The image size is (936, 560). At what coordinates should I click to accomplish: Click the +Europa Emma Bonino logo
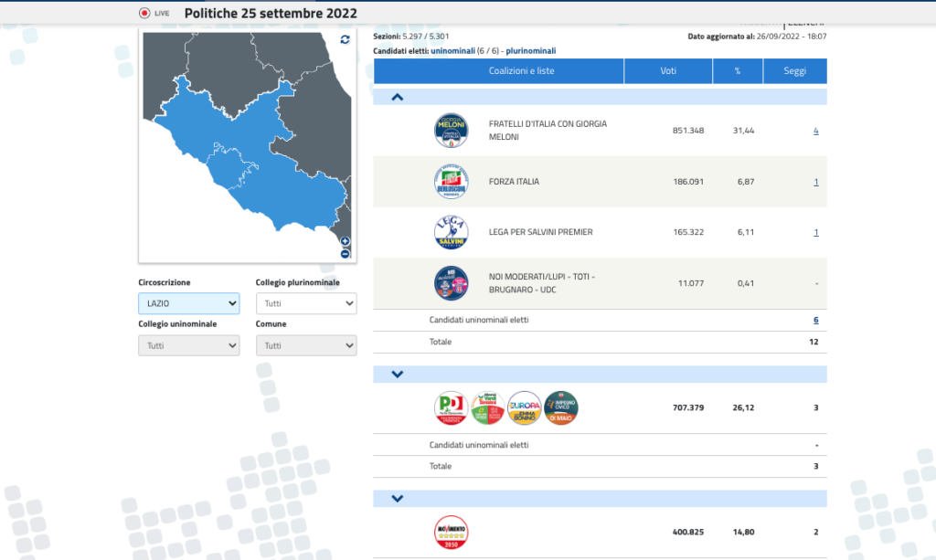coord(524,408)
